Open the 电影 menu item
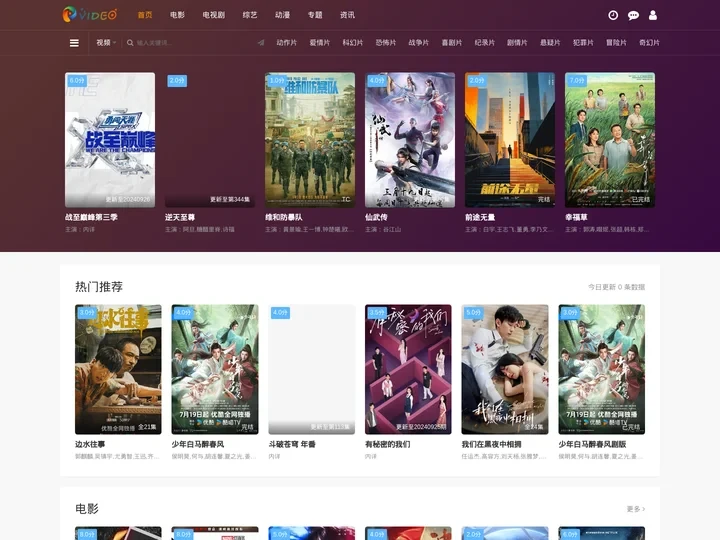The height and width of the screenshot is (540, 720). (x=177, y=15)
